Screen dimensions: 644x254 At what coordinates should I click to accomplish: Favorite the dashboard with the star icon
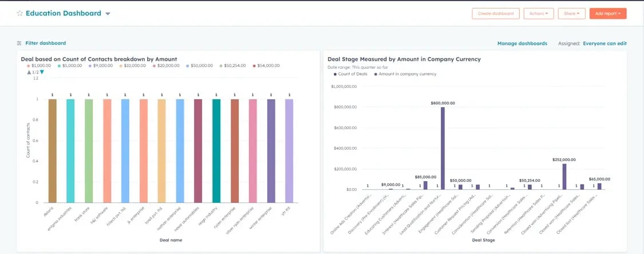[19, 13]
